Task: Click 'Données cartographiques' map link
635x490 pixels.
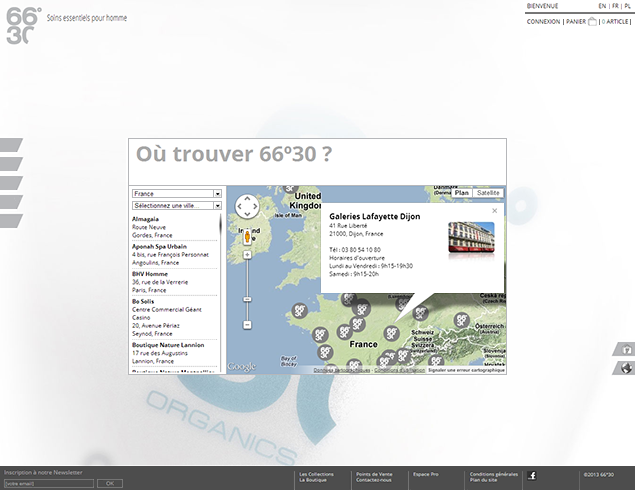Action: tap(341, 370)
